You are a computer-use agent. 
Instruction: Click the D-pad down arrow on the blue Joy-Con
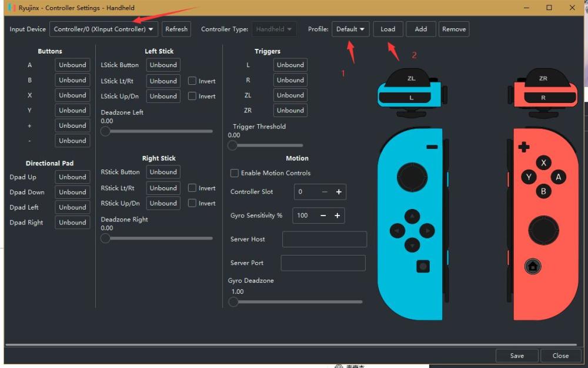412,245
